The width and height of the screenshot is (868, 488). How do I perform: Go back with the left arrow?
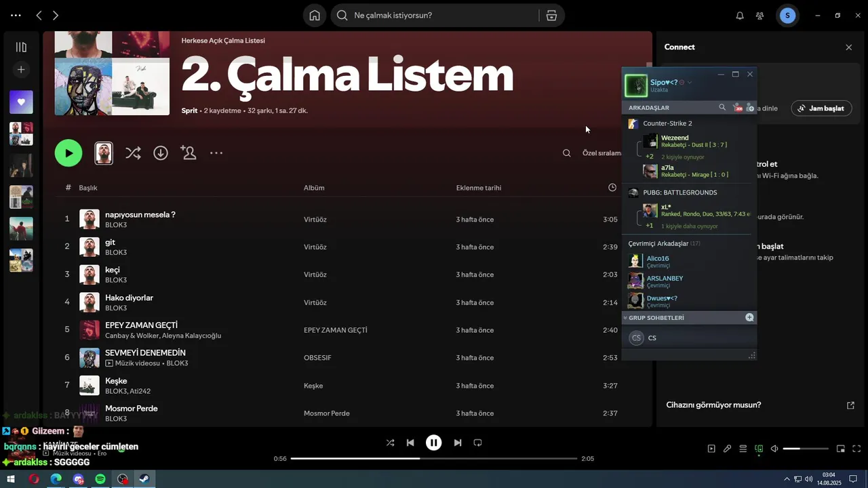39,15
